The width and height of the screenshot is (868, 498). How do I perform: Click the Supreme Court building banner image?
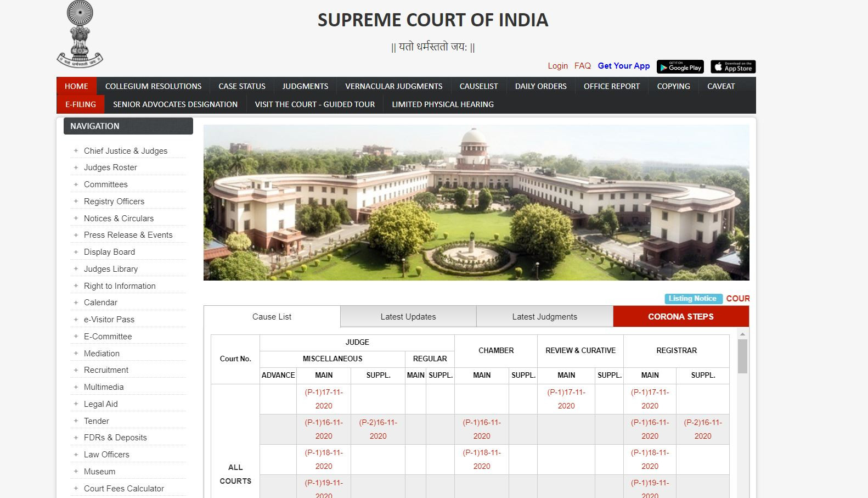[476, 203]
